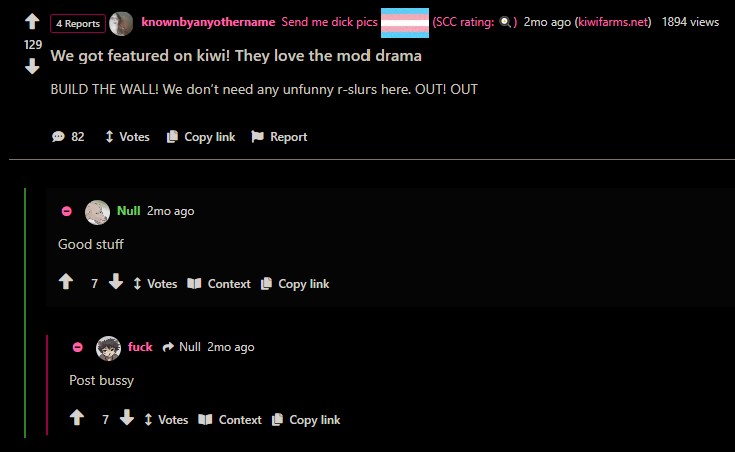The height and width of the screenshot is (452, 735).
Task: Copy link of the main post
Action: pyautogui.click(x=201, y=136)
